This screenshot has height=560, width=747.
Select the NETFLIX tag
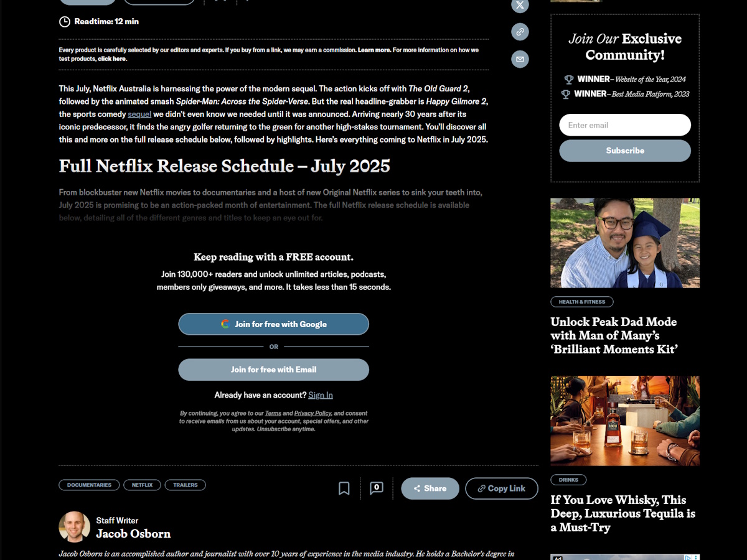click(x=142, y=485)
